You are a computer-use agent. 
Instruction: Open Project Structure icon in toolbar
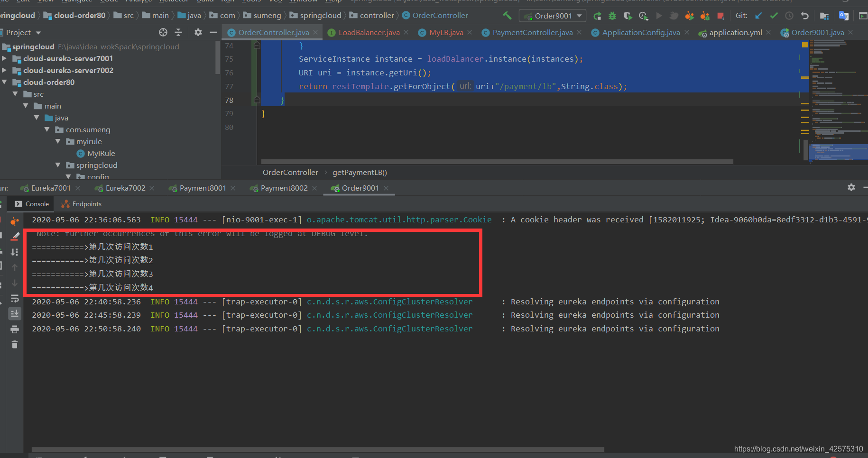824,16
